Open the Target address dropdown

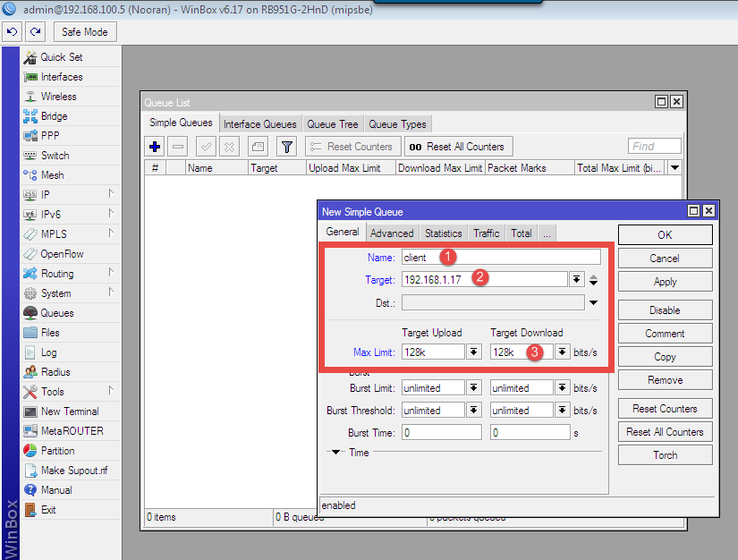(577, 280)
